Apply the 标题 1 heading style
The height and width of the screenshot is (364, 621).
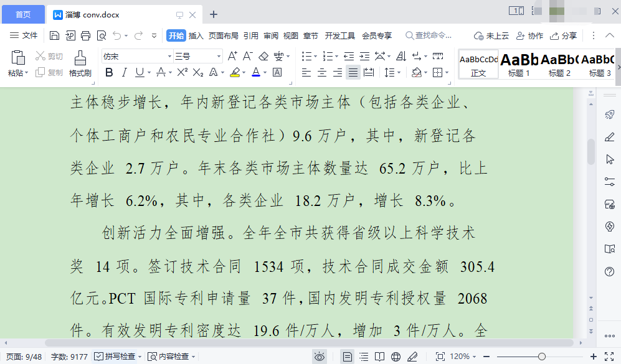point(519,65)
